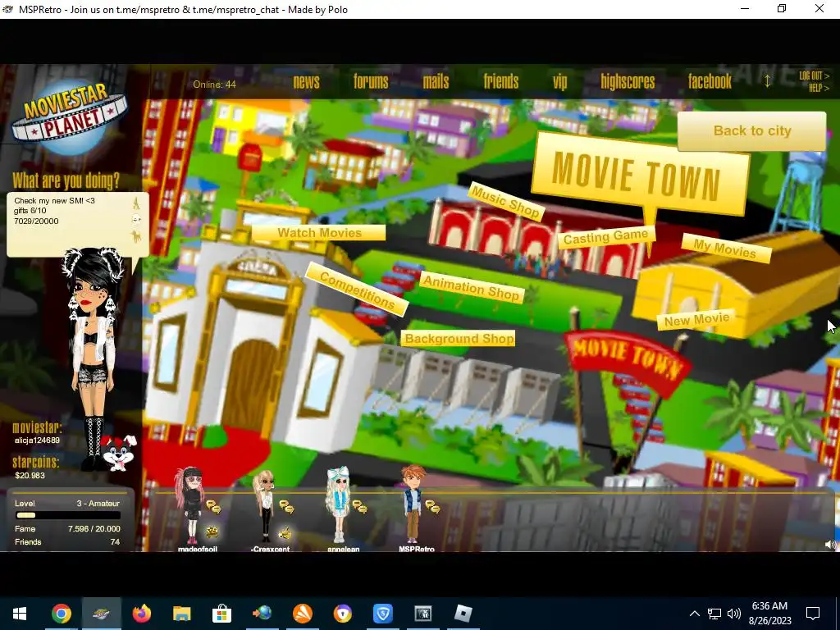Select the madeofsoil avatar
Screen dimensions: 840x630
coord(191,505)
